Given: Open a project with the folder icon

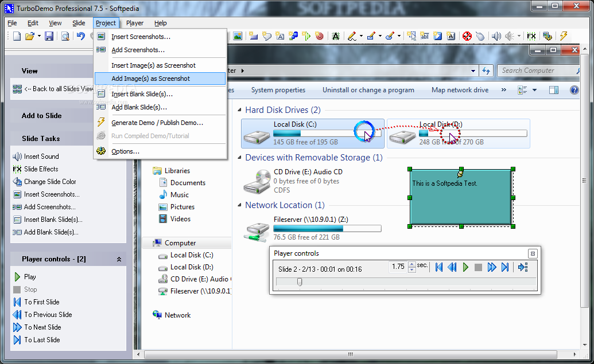Looking at the screenshot, I should pos(29,36).
